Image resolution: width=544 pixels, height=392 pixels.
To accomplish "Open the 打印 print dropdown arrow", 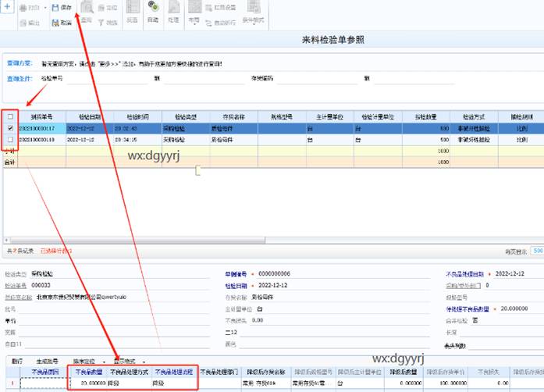I will [45, 7].
